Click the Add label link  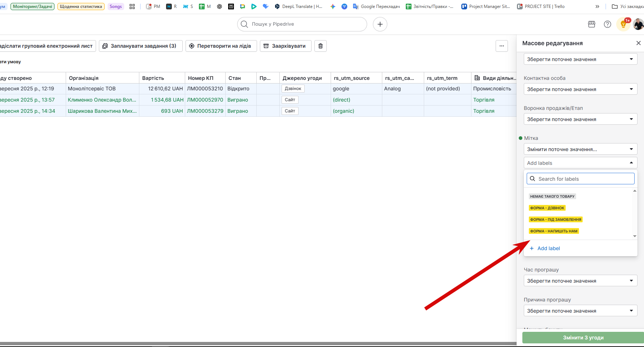(x=545, y=248)
